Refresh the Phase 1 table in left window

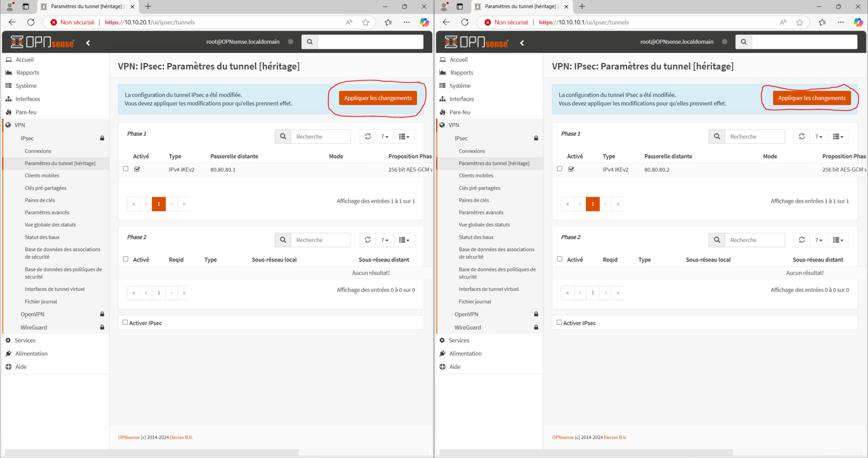(x=368, y=137)
